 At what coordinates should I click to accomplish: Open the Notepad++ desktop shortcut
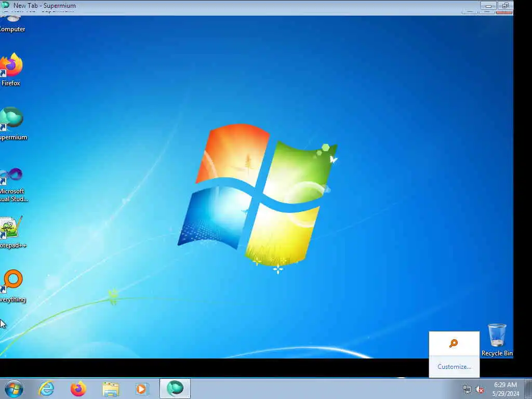click(12, 232)
